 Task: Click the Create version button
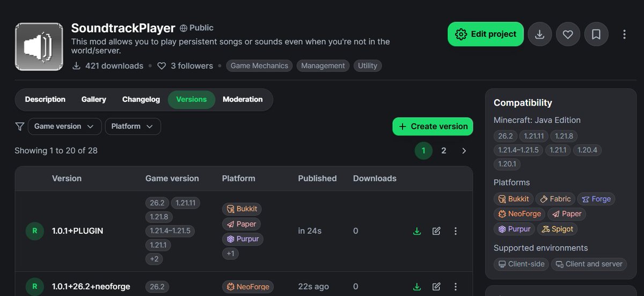point(433,127)
